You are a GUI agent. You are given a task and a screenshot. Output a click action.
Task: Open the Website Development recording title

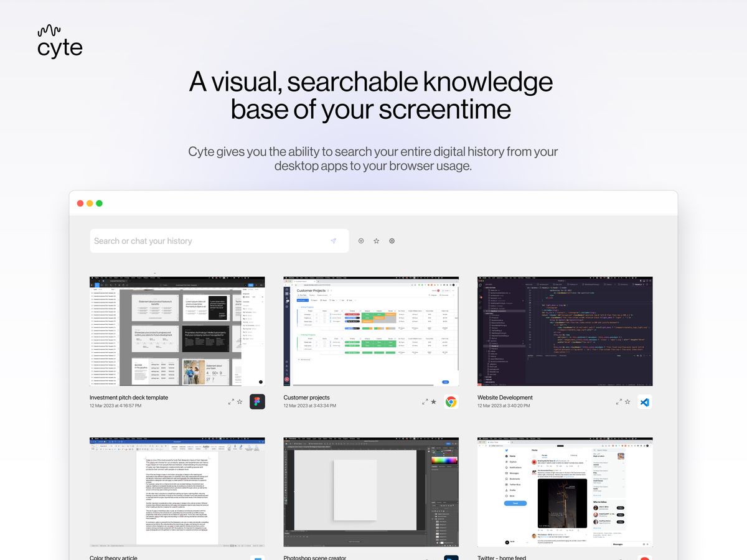pyautogui.click(x=504, y=397)
